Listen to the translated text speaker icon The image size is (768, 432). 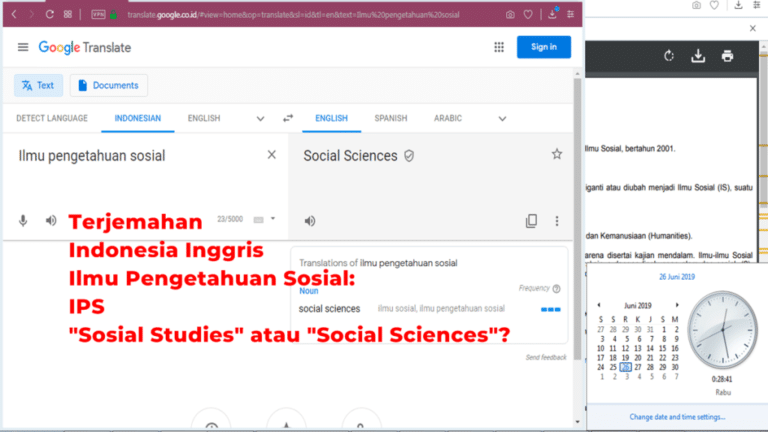310,221
